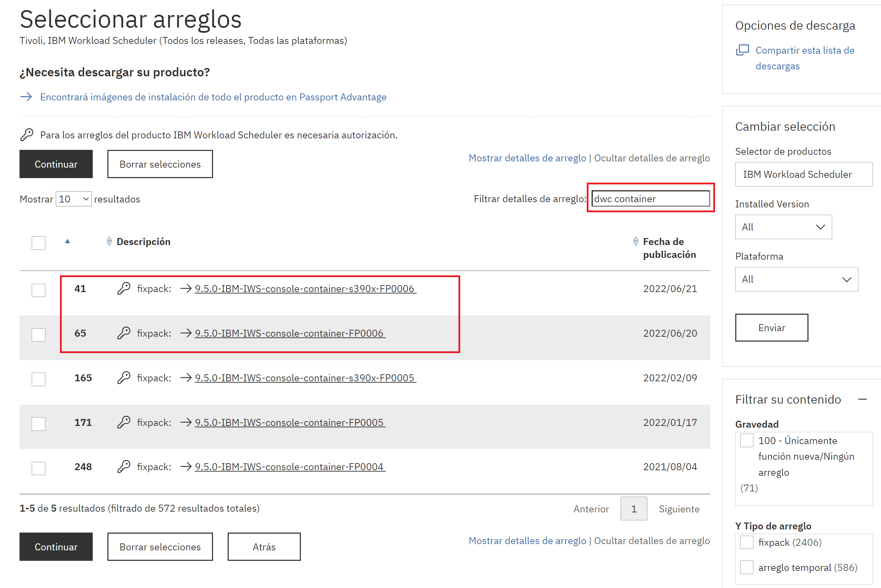Click key icon in row 165

tap(124, 377)
